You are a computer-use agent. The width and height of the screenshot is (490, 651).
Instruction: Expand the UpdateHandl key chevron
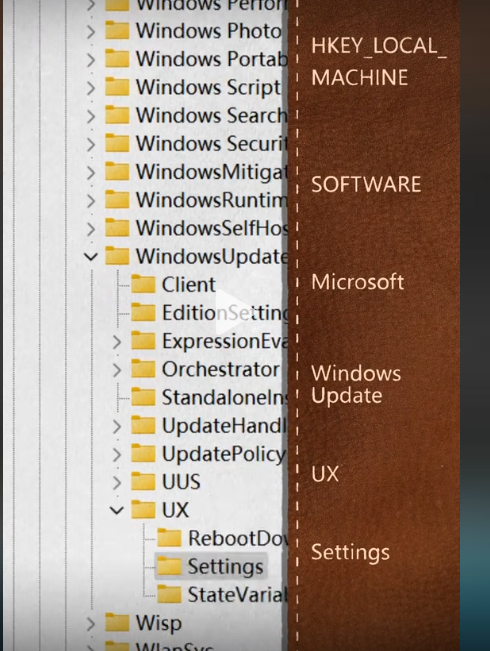coord(117,427)
